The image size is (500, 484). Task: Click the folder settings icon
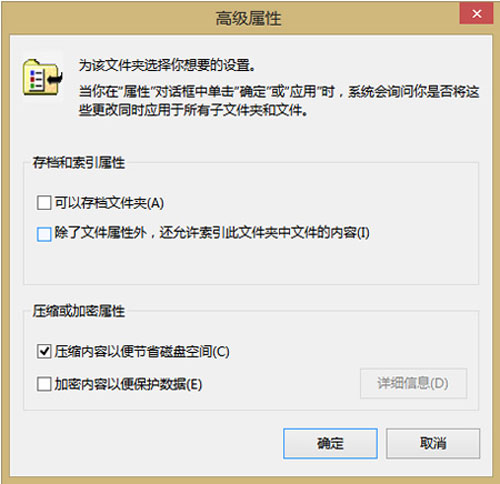point(43,77)
